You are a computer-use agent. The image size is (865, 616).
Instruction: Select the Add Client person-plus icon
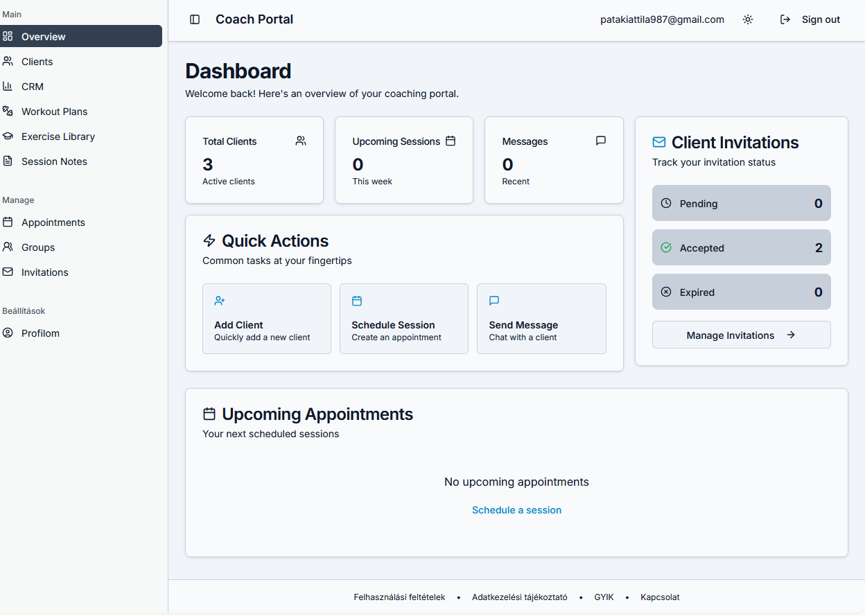point(220,300)
